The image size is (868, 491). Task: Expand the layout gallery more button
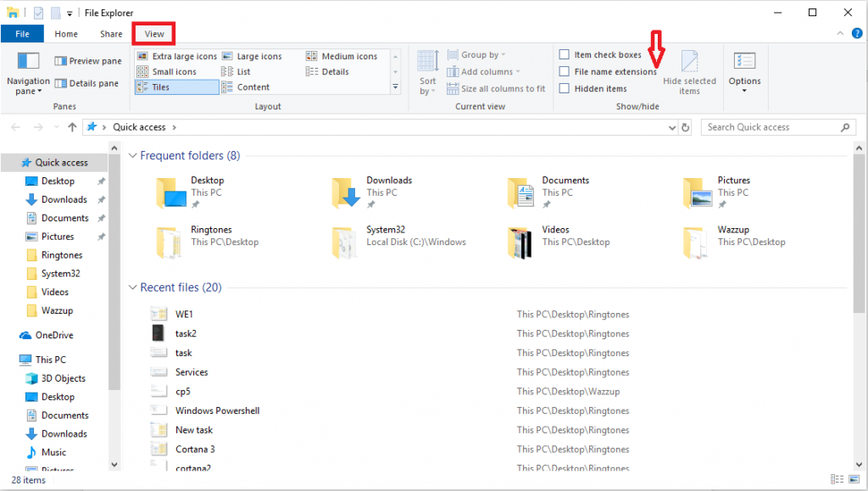(395, 86)
